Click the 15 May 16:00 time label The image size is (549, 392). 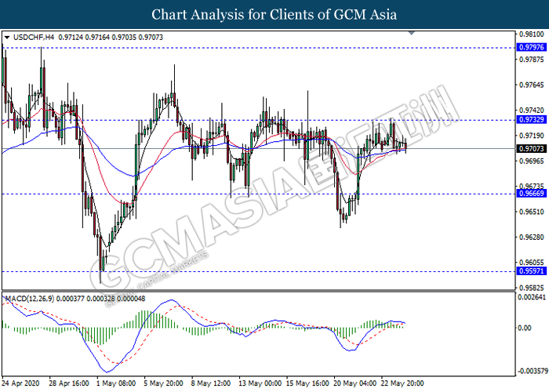(x=307, y=383)
